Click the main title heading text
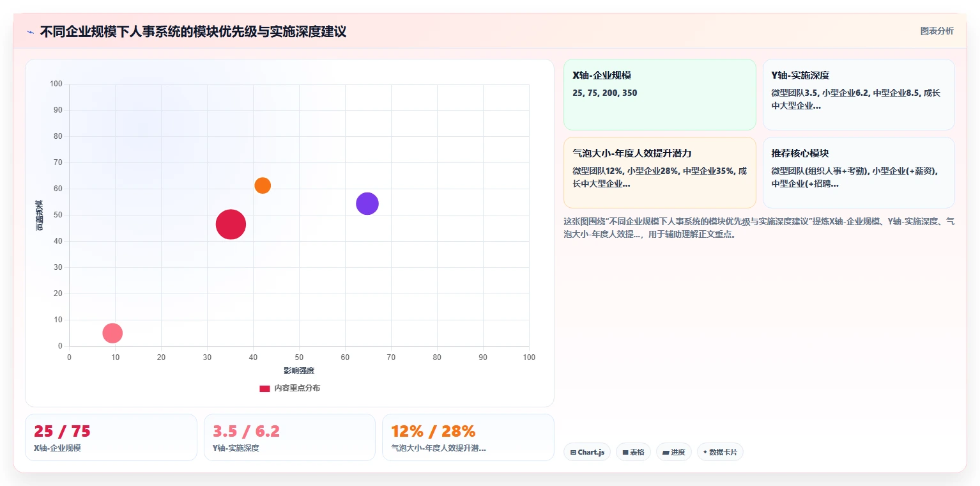980x486 pixels. pyautogui.click(x=193, y=32)
